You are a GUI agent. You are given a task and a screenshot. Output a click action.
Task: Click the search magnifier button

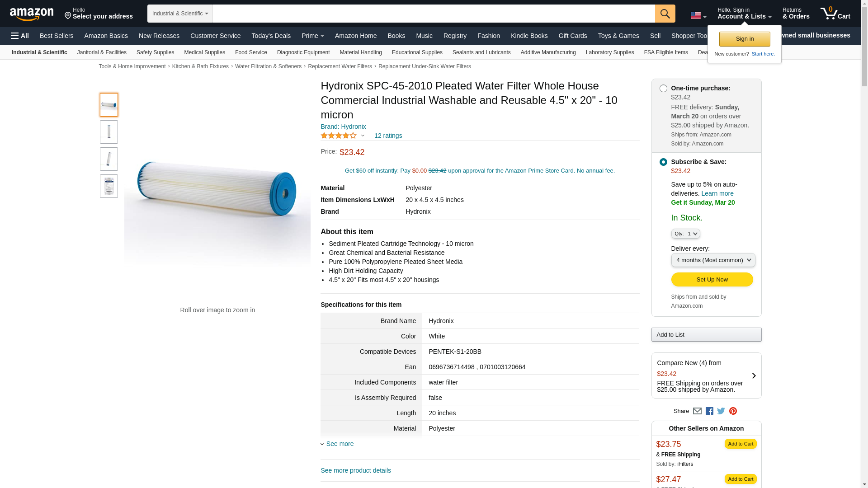coord(665,14)
